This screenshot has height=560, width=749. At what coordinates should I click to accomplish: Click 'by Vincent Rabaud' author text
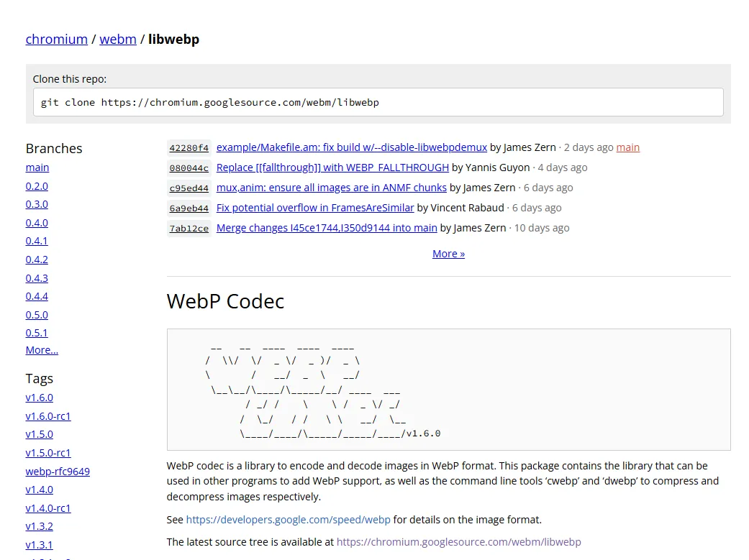coord(460,208)
